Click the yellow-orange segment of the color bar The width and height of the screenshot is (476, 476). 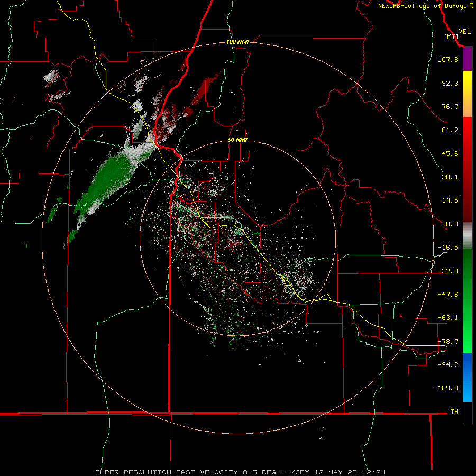click(x=467, y=94)
